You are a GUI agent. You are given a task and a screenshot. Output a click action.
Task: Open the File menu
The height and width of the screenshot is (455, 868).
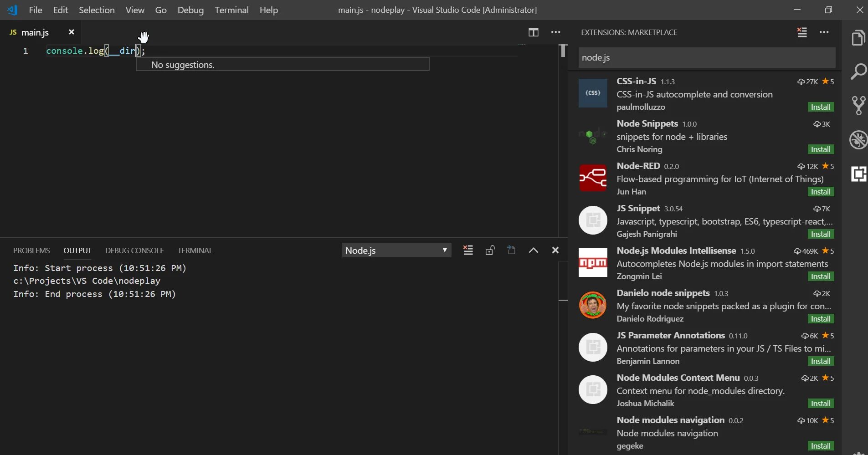[36, 10]
